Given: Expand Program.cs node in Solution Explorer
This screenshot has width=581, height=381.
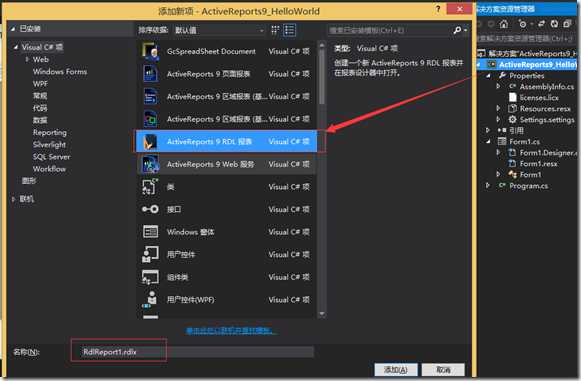Looking at the screenshot, I should (488, 185).
